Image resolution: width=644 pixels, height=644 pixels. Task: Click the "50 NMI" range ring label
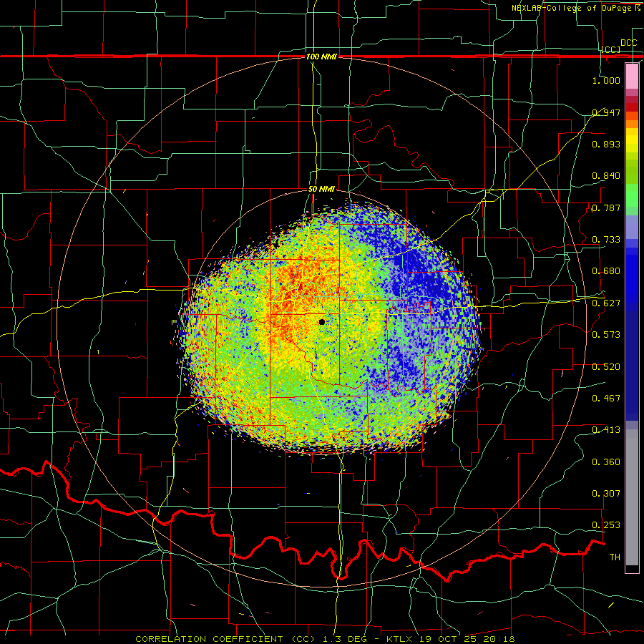pos(321,190)
